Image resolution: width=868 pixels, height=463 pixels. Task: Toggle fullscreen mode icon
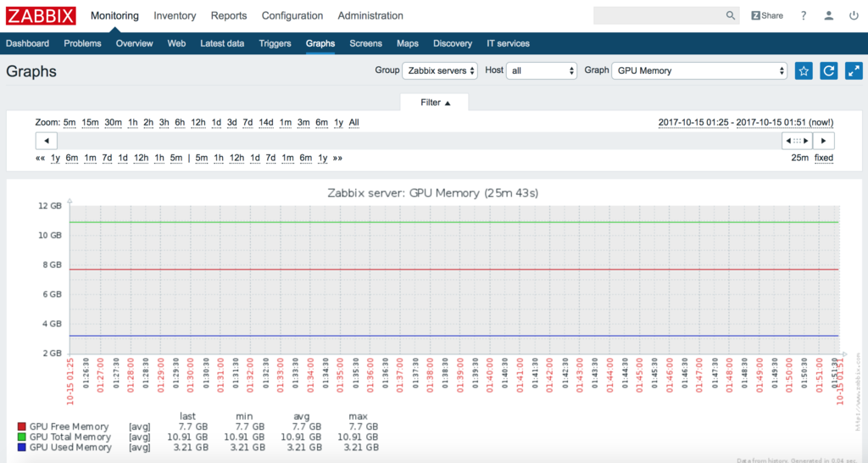[x=854, y=71]
